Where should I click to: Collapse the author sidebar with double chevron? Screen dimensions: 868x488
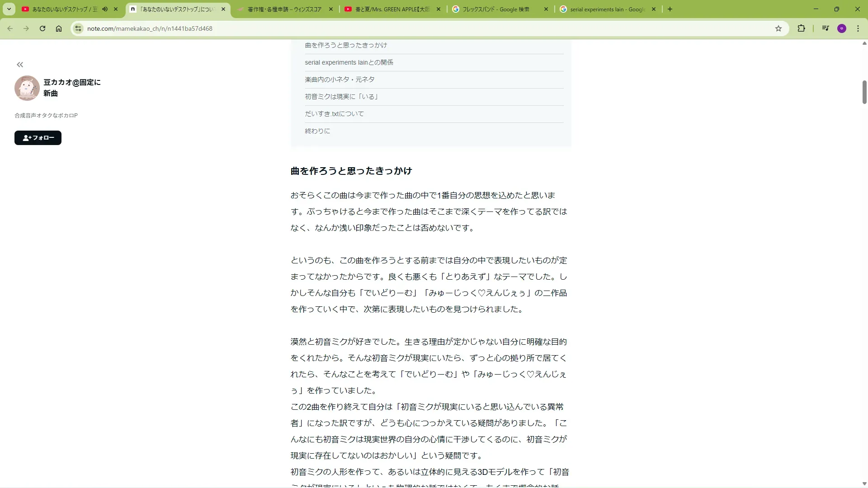(20, 65)
